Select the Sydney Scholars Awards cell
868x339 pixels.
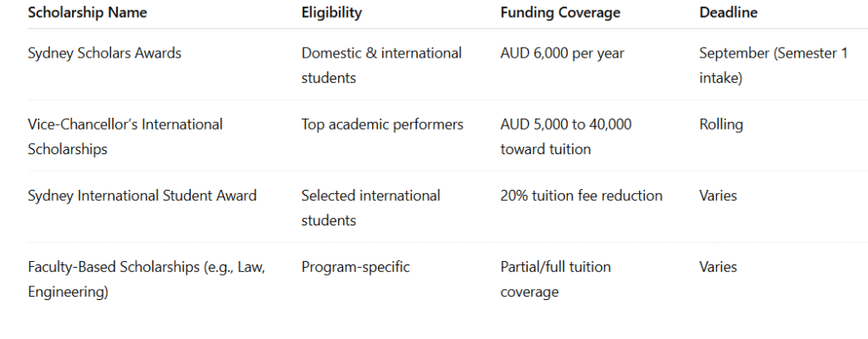(x=104, y=53)
